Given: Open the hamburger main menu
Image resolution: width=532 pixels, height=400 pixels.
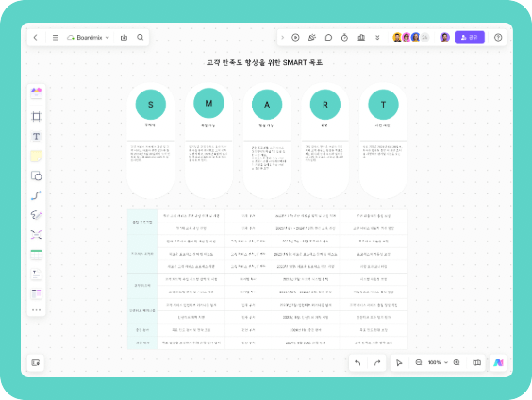Looking at the screenshot, I should pos(56,38).
